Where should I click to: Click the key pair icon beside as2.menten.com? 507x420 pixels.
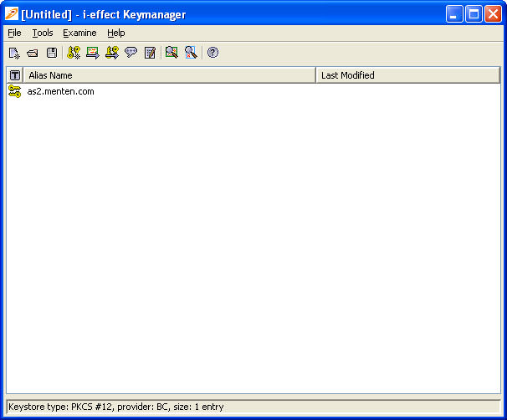click(x=14, y=92)
